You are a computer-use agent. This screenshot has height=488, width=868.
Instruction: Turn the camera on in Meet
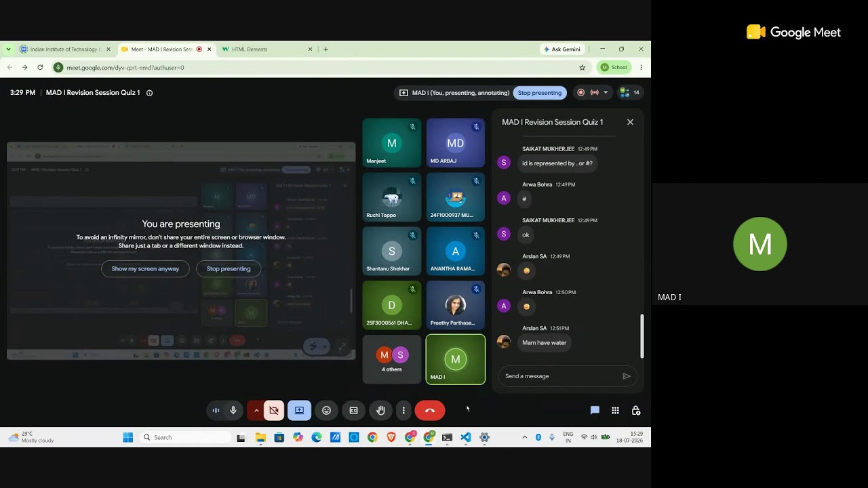click(x=274, y=410)
